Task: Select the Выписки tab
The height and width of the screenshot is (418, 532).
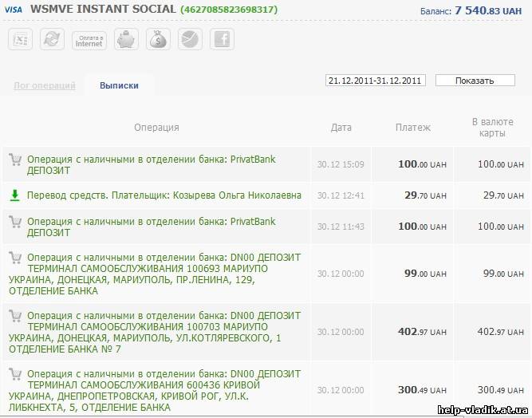Action: (119, 85)
